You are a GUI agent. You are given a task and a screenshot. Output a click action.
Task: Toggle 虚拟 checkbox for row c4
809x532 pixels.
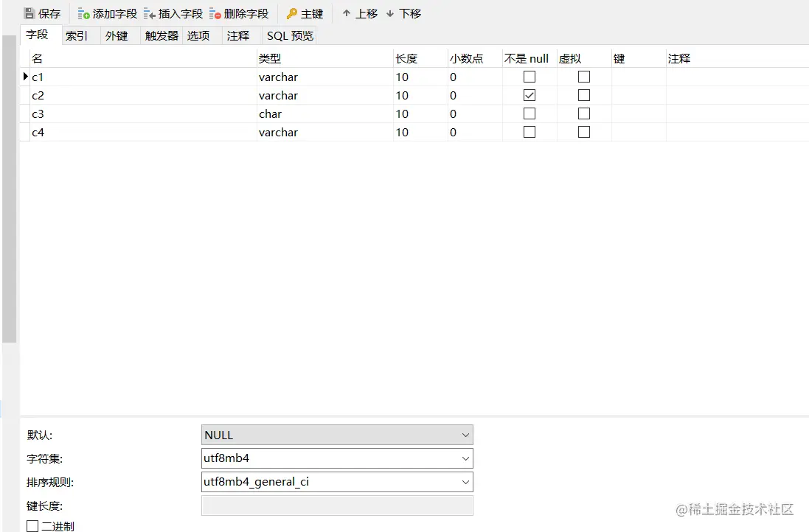coord(584,132)
